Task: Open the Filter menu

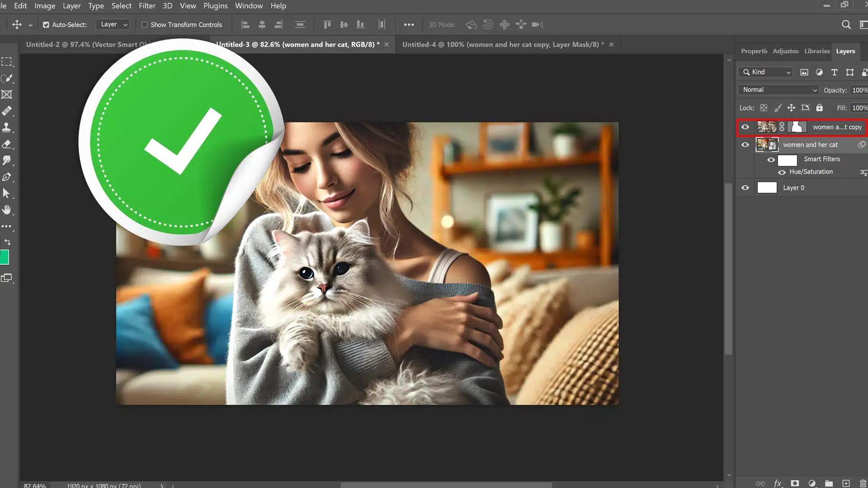Action: click(147, 6)
